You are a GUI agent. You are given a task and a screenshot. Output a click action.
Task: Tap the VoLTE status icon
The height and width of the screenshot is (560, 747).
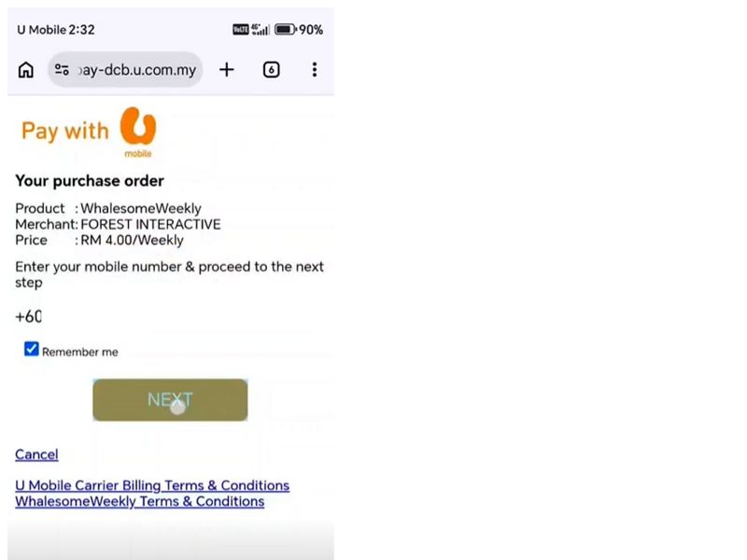tap(241, 30)
